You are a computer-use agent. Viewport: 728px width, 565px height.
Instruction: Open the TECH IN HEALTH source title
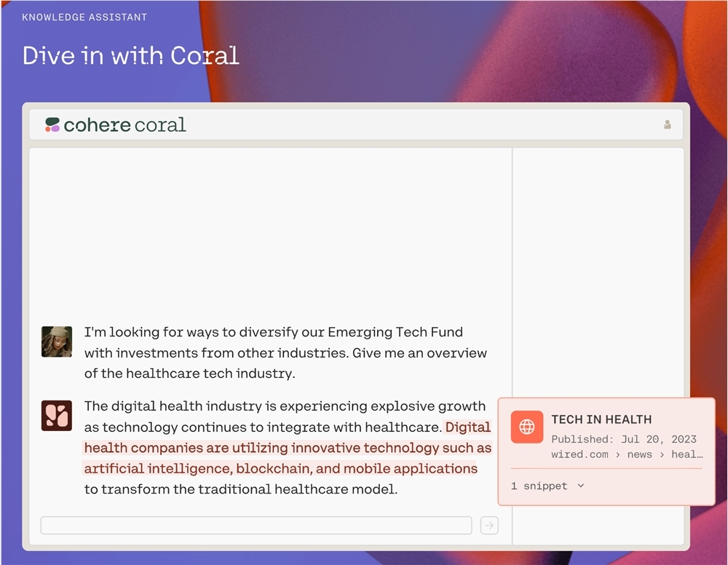tap(601, 419)
